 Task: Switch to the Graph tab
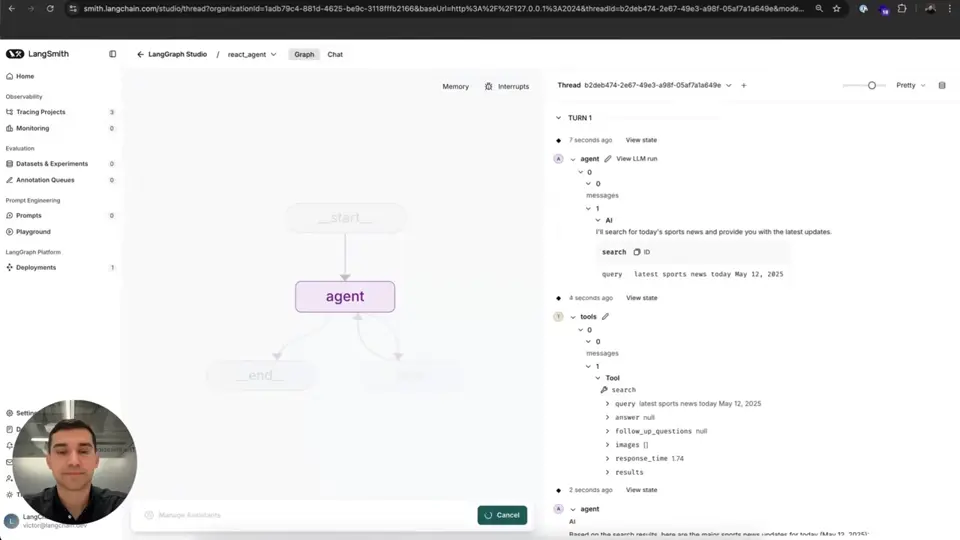(x=304, y=54)
